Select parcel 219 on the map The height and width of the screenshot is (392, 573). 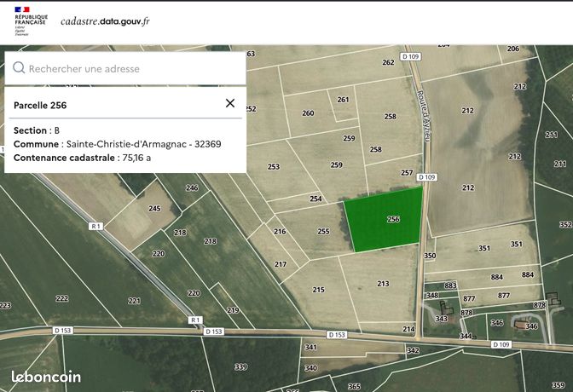pos(233,310)
